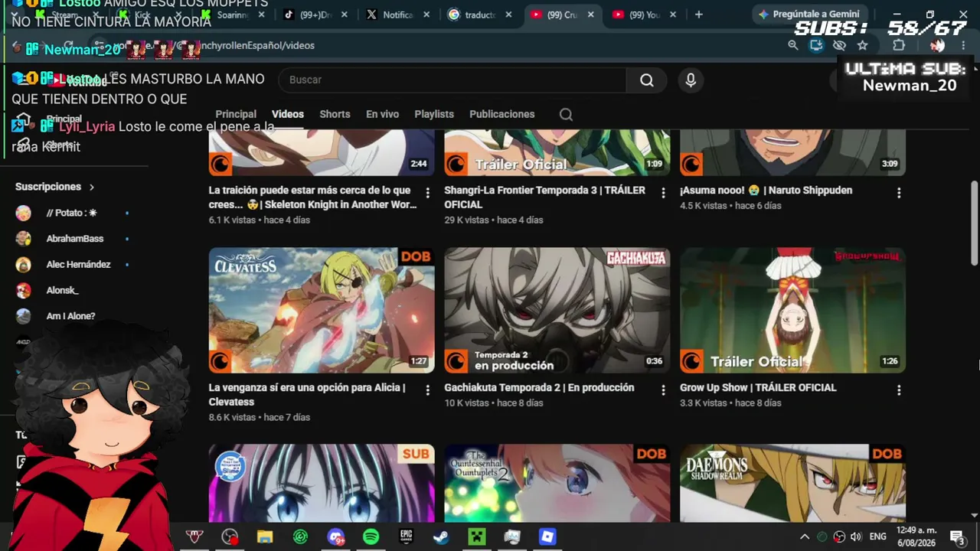Open options for the Skeleton Knight video

pyautogui.click(x=427, y=193)
